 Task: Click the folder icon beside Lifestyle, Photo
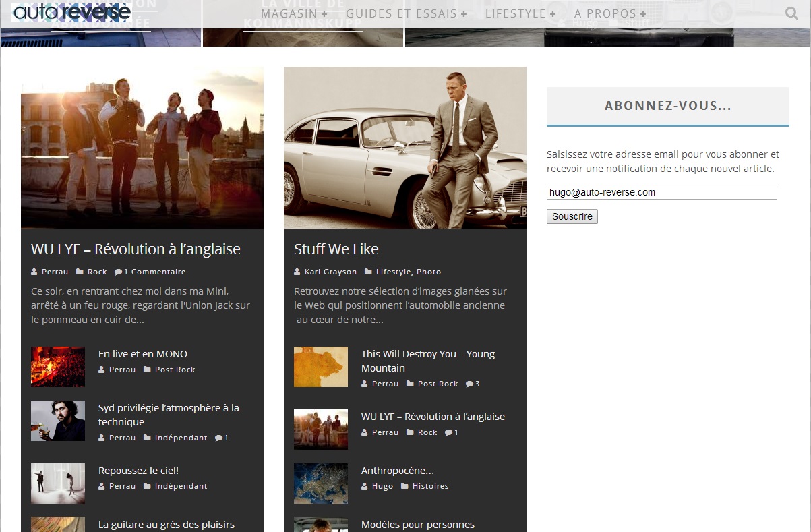(x=368, y=272)
